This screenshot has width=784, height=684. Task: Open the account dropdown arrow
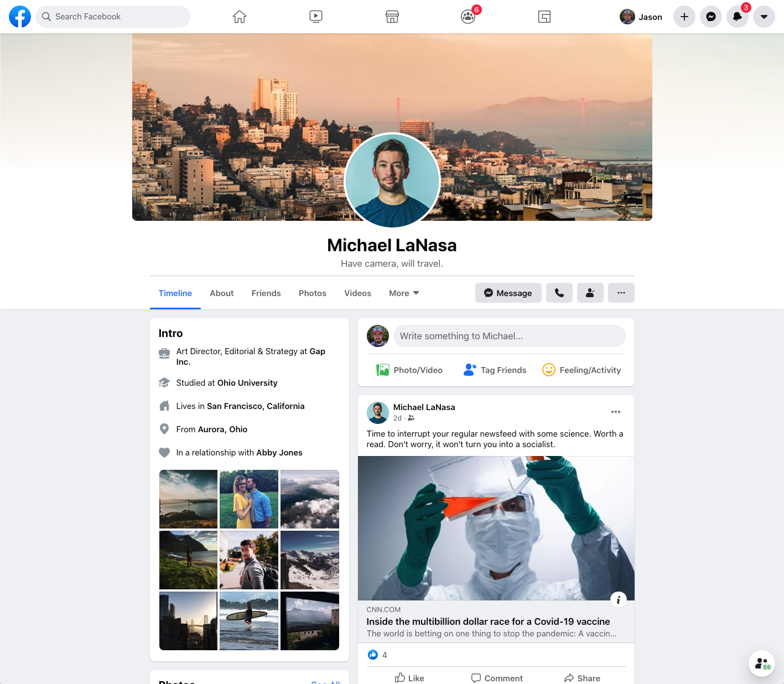[x=764, y=17]
